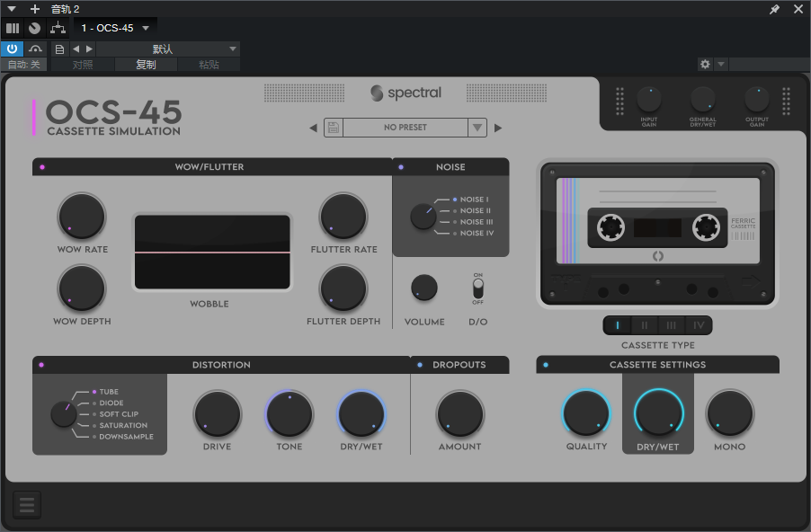Open the routing sidechain icon

coord(58,28)
